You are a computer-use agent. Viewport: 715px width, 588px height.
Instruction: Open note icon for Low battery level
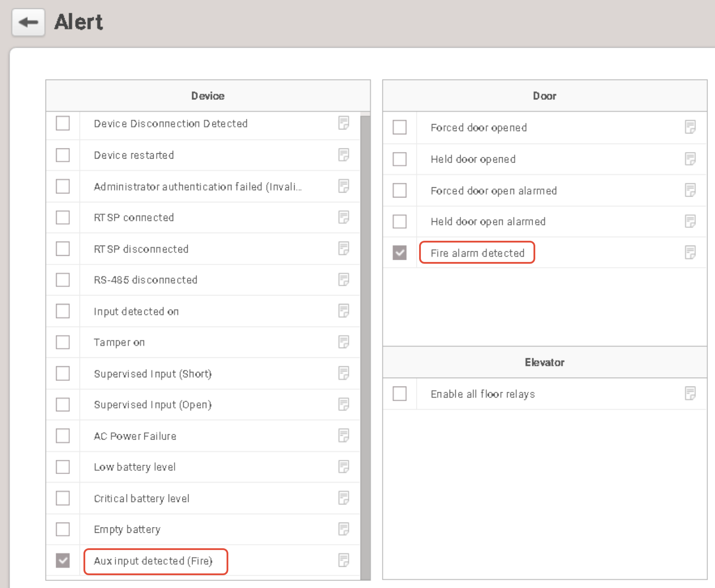pos(344,467)
